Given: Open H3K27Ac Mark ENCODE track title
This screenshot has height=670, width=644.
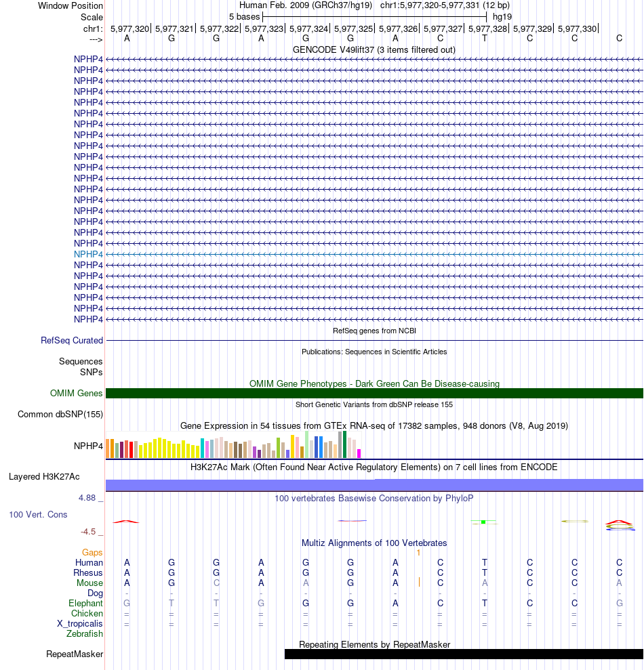Looking at the screenshot, I should pyautogui.click(x=374, y=467).
